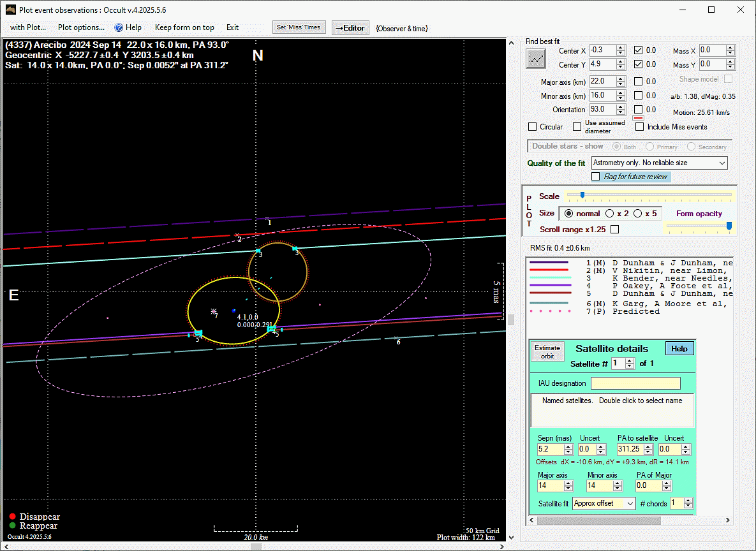The height and width of the screenshot is (551, 756).
Task: Enable the Circular checkbox
Action: [532, 127]
